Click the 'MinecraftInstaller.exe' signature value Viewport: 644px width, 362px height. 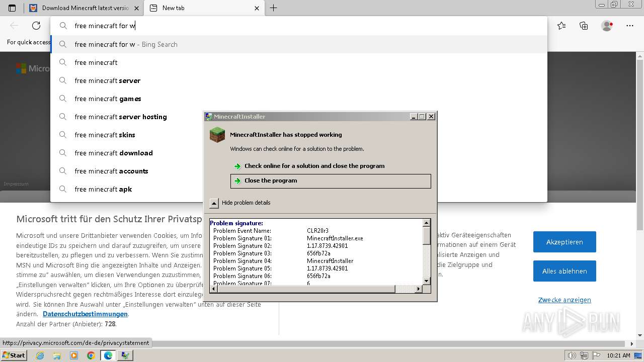coord(335,238)
